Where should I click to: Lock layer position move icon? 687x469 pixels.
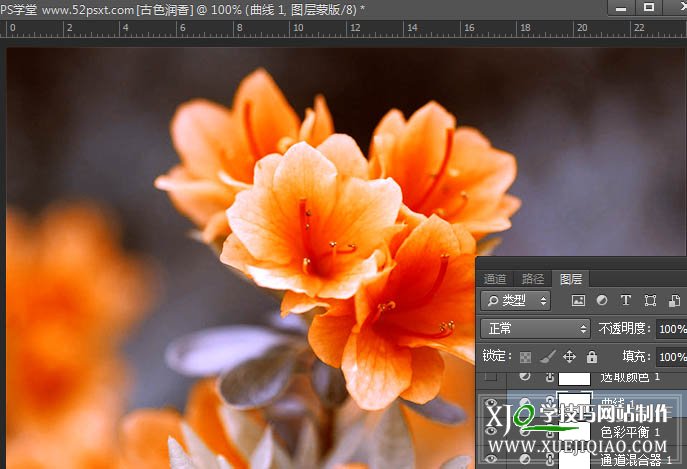(569, 356)
